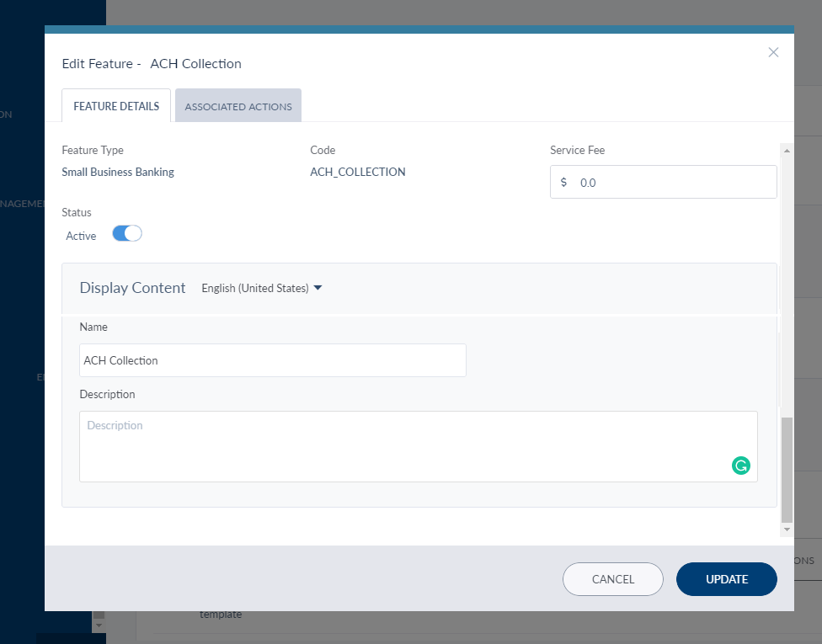The image size is (822, 644).
Task: Click the sidebar scroll down arrow
Action: [99, 625]
